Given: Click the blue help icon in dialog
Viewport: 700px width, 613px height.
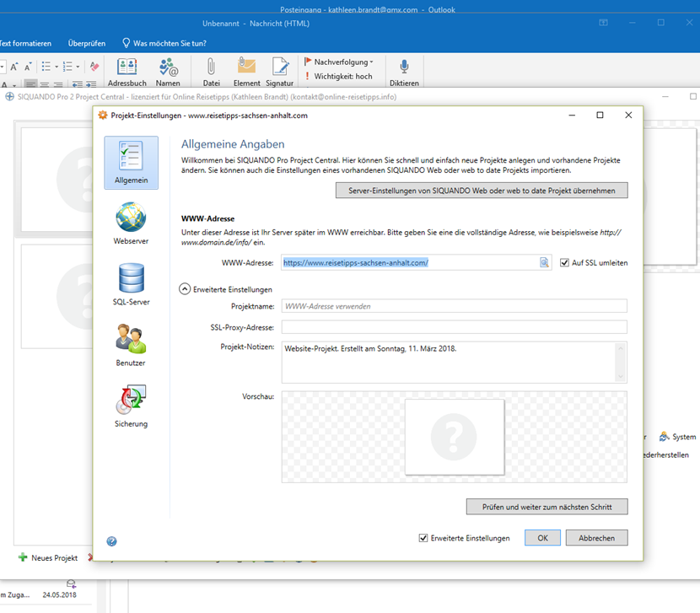Looking at the screenshot, I should (112, 541).
